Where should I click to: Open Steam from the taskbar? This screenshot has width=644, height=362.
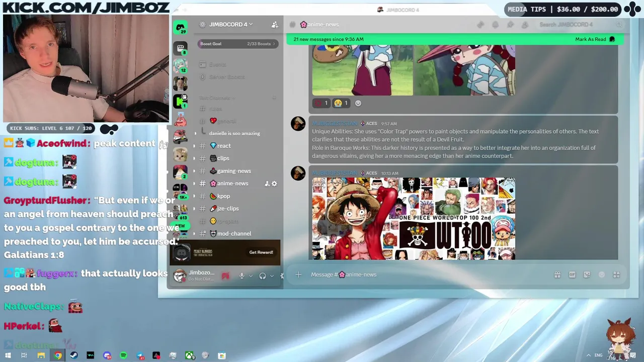tap(74, 355)
